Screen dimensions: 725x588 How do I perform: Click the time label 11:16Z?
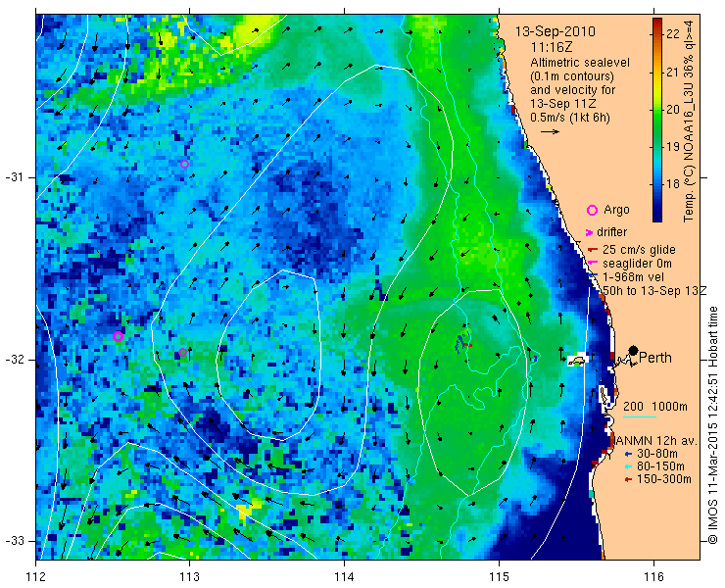pyautogui.click(x=552, y=47)
